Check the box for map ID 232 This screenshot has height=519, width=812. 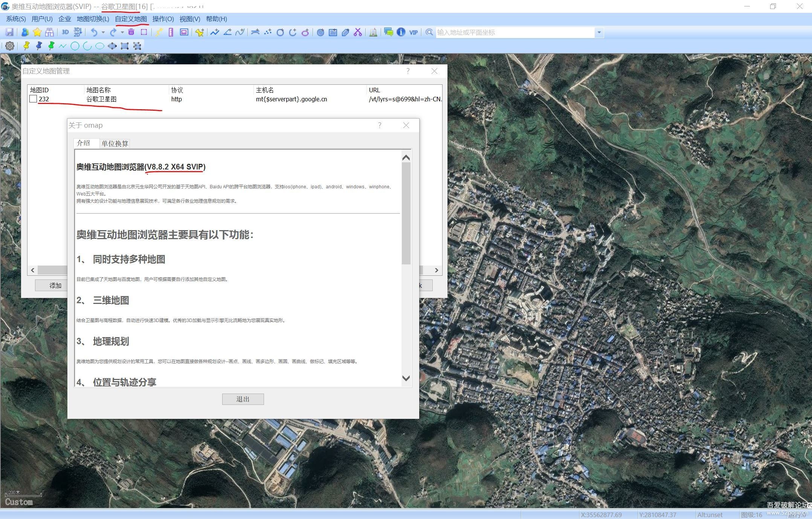click(33, 99)
